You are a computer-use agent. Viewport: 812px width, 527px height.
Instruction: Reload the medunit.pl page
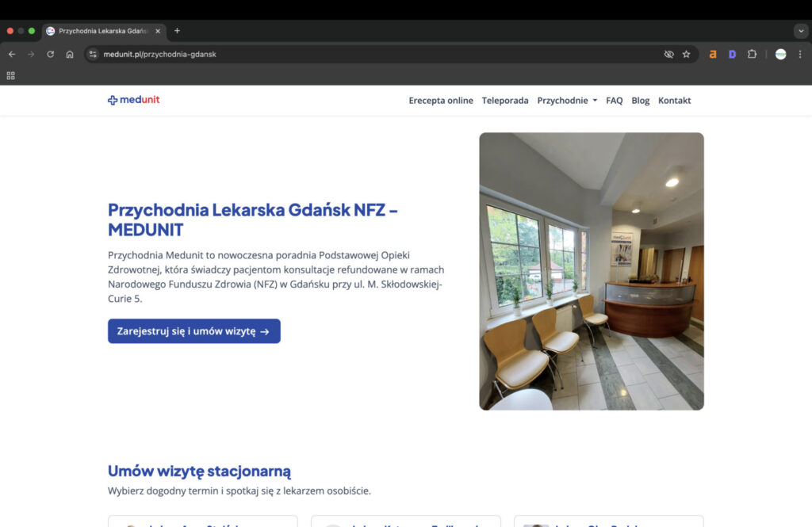[x=50, y=55]
